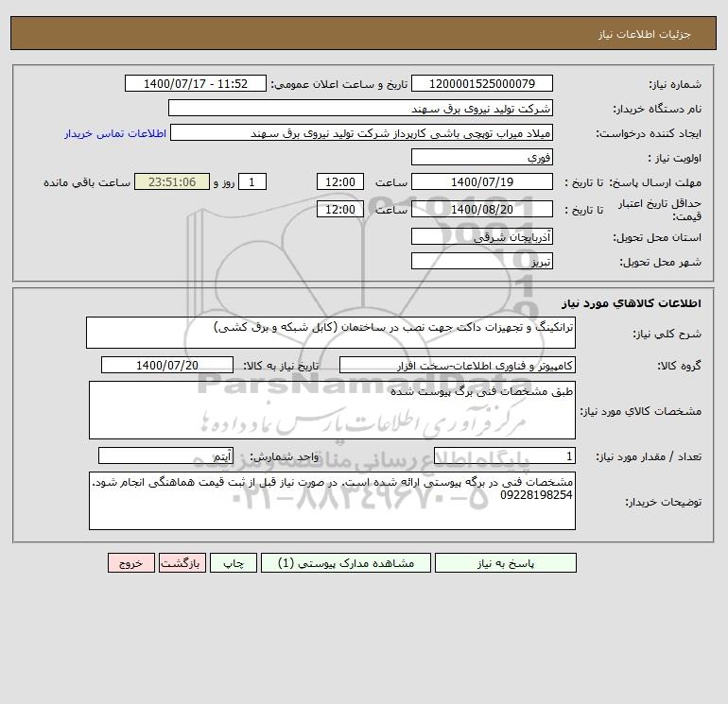Viewport: 728px width, 704px height.
Task: Click the شرح کلی نیاز label
Action: pyautogui.click(x=667, y=334)
